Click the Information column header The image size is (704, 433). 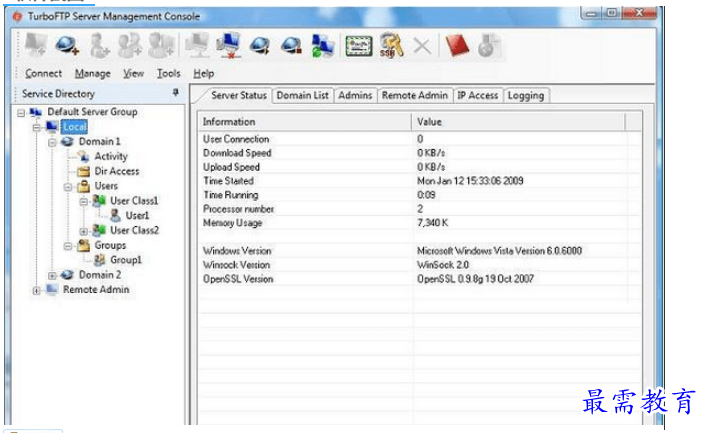(306, 122)
